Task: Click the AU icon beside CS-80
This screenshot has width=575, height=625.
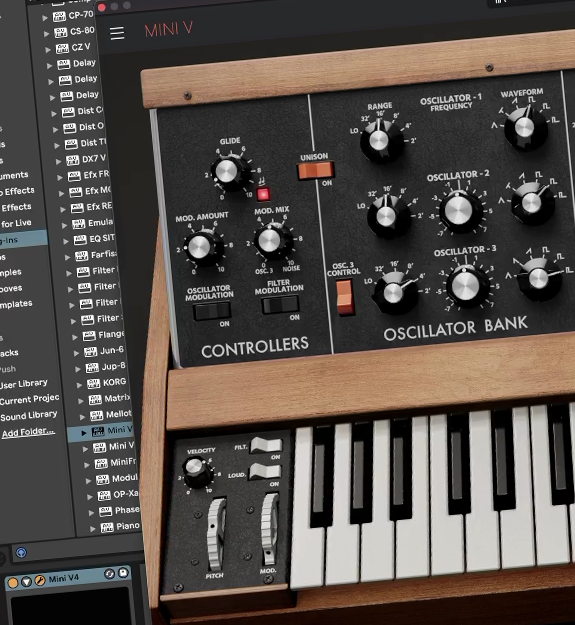Action: click(x=61, y=33)
